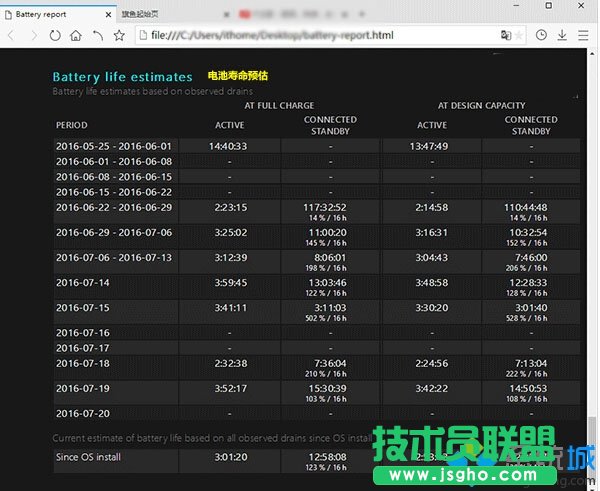Click the Since OS install value 3:01:20
The image size is (600, 491).
(x=231, y=457)
